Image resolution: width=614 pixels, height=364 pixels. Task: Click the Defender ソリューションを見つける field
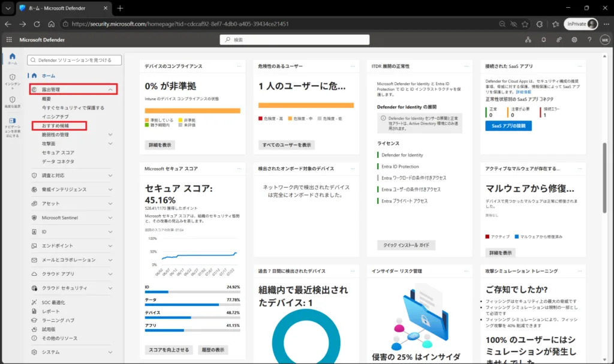pos(74,60)
